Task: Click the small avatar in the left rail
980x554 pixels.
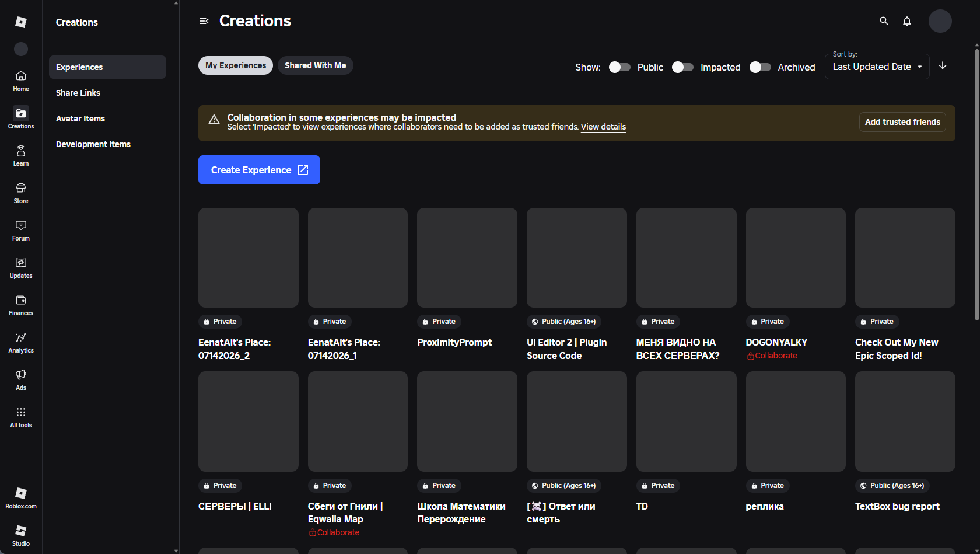Action: [x=21, y=49]
